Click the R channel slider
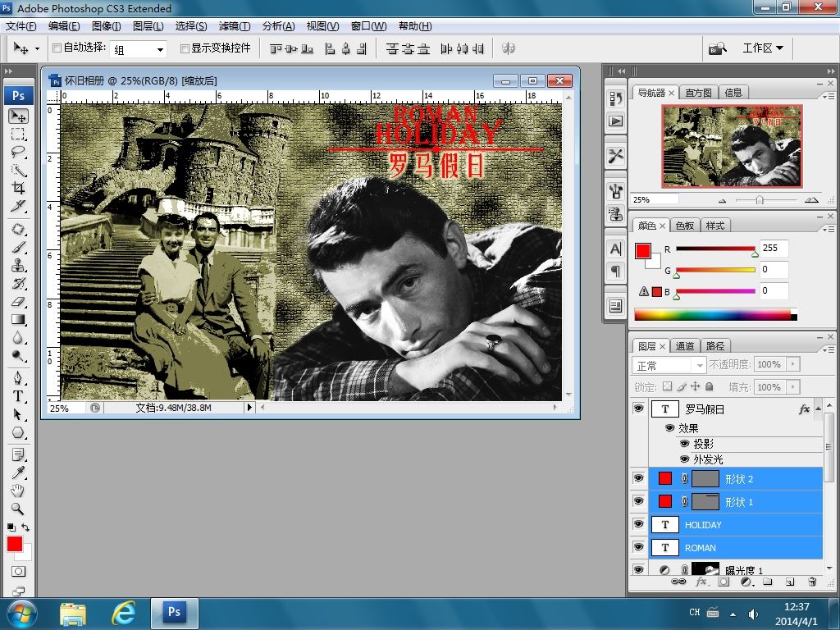840x630 pixels. [715, 249]
